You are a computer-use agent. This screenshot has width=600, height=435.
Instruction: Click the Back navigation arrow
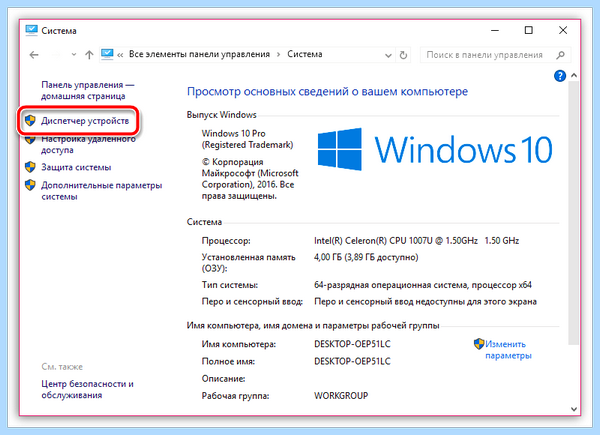pos(34,55)
